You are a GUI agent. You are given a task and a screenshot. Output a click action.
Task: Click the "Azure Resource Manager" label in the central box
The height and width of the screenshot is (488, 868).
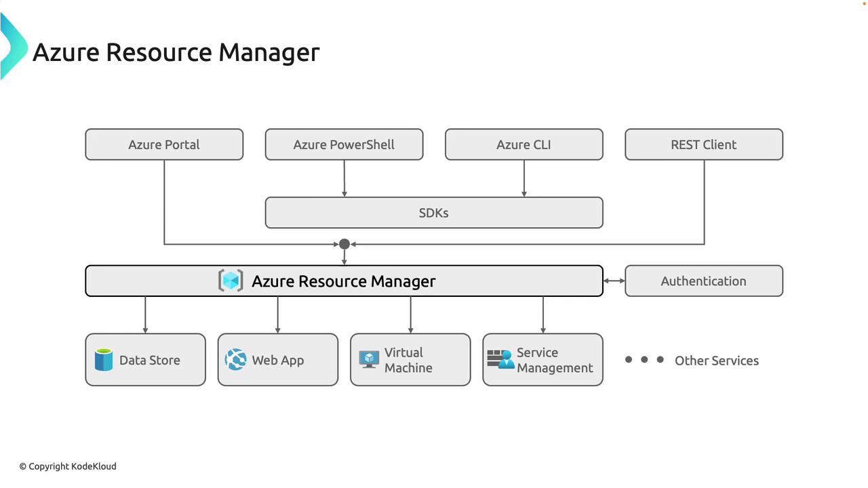tap(344, 281)
